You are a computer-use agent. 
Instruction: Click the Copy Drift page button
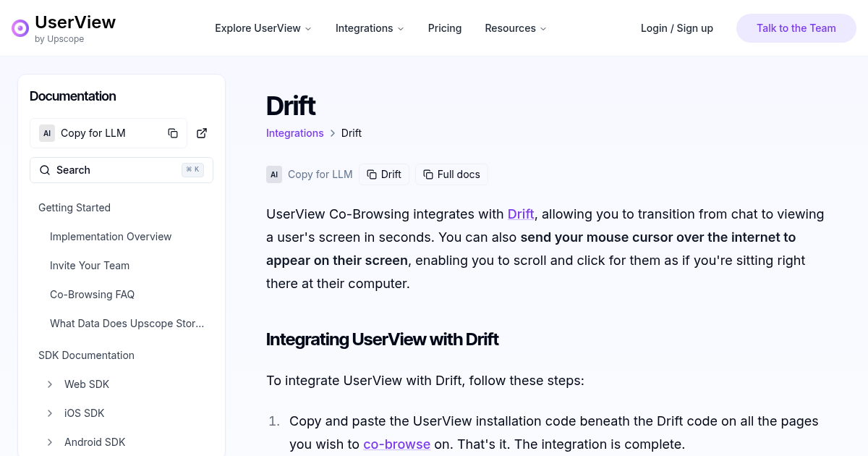click(384, 174)
